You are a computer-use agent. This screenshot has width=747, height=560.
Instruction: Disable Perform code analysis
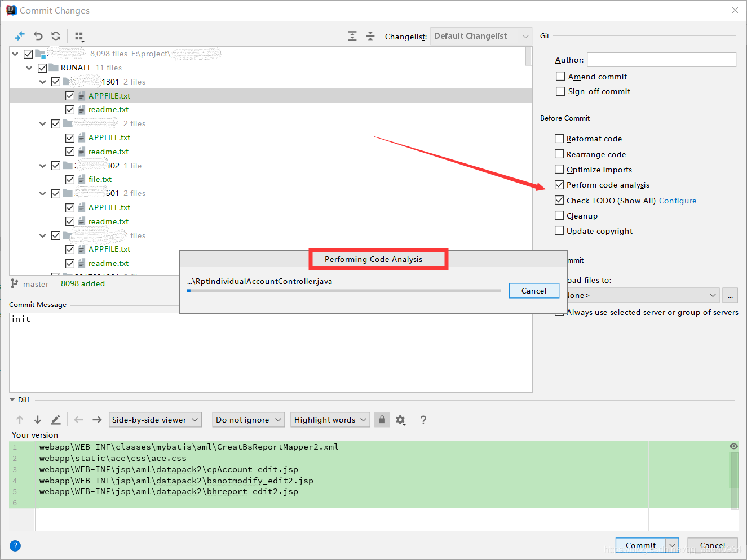coord(559,184)
